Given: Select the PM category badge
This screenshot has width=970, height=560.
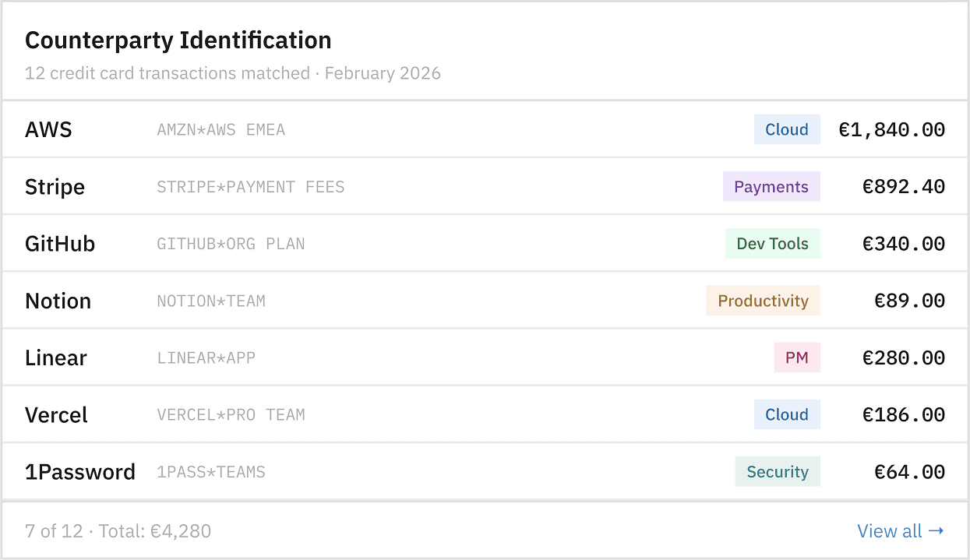Looking at the screenshot, I should click(x=796, y=358).
